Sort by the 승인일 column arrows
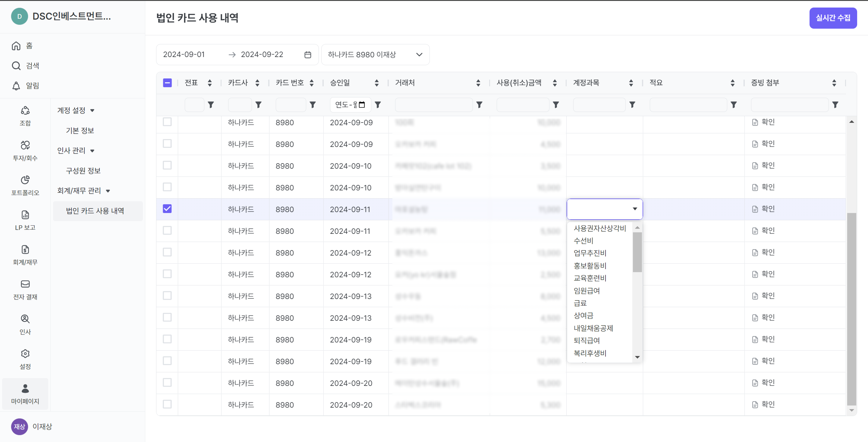 377,83
